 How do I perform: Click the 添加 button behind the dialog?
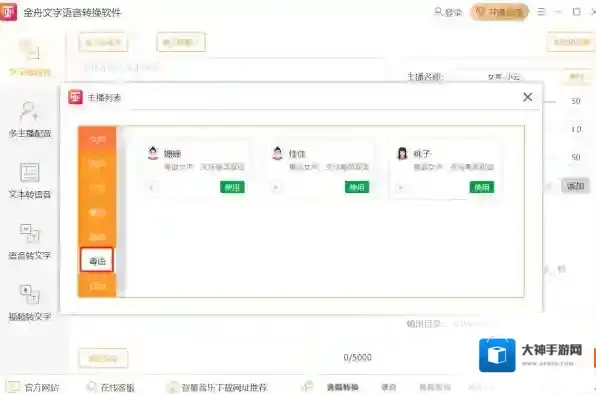coord(575,186)
